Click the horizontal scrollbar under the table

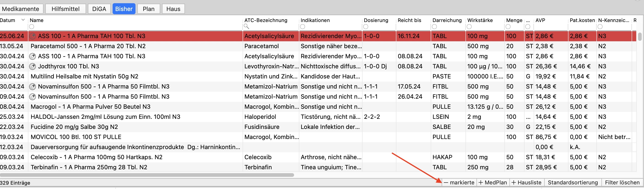(x=147, y=175)
